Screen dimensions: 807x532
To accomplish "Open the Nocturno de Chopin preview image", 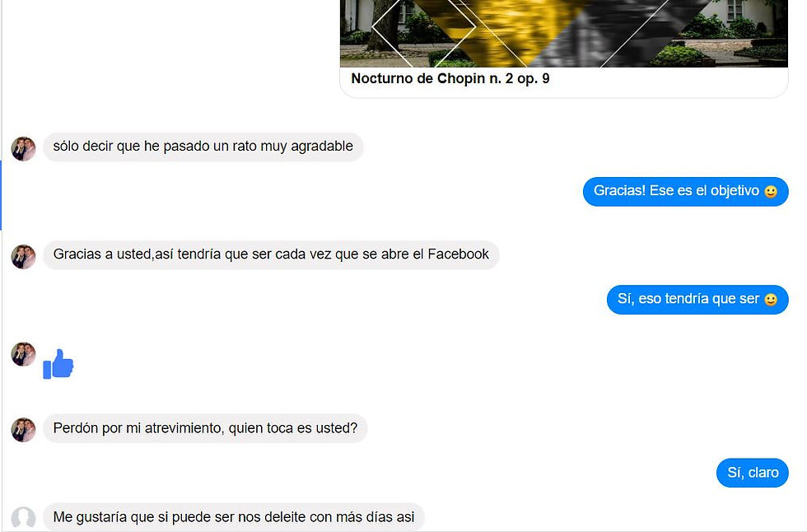I will (563, 34).
